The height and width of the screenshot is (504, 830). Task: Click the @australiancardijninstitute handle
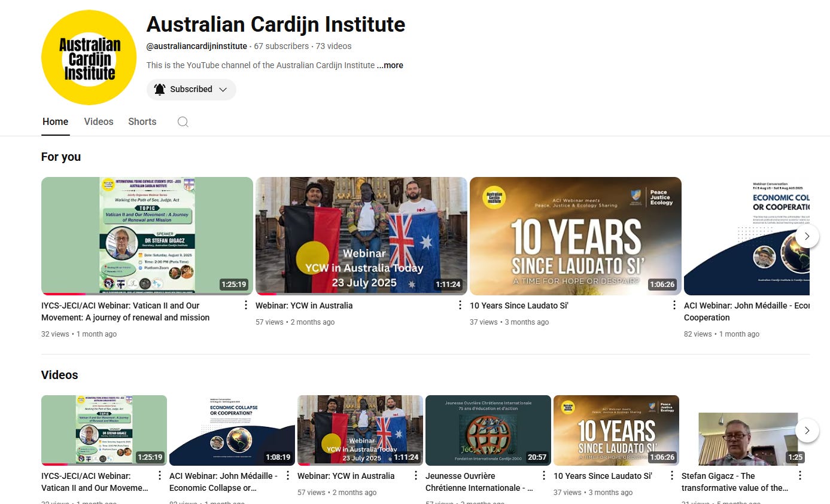click(197, 46)
